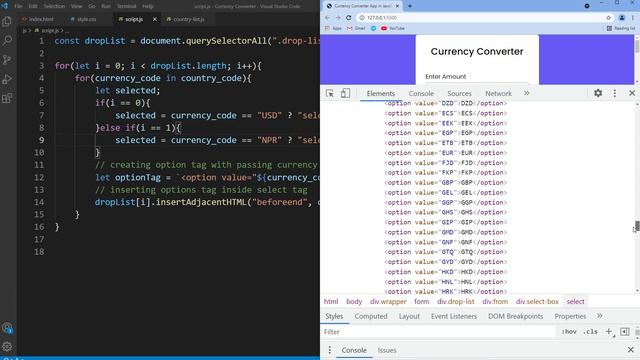
Task: Open the Terminal menu
Action: click(x=127, y=6)
